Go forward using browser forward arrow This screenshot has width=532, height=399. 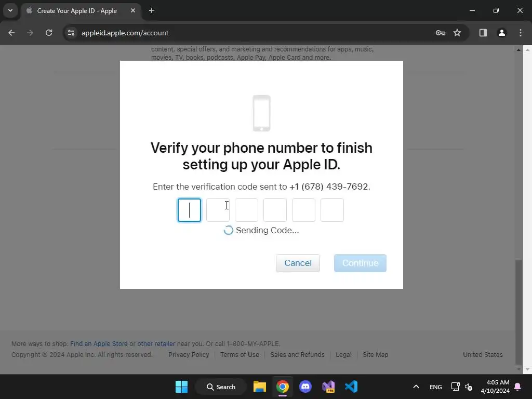point(30,33)
